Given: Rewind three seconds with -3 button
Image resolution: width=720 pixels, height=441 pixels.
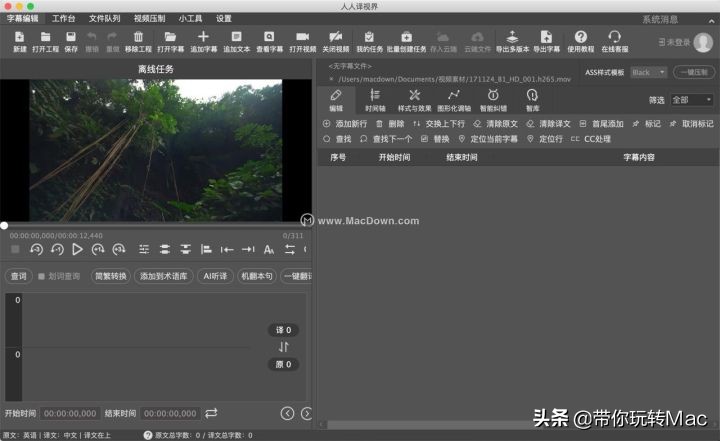Looking at the screenshot, I should 36,249.
